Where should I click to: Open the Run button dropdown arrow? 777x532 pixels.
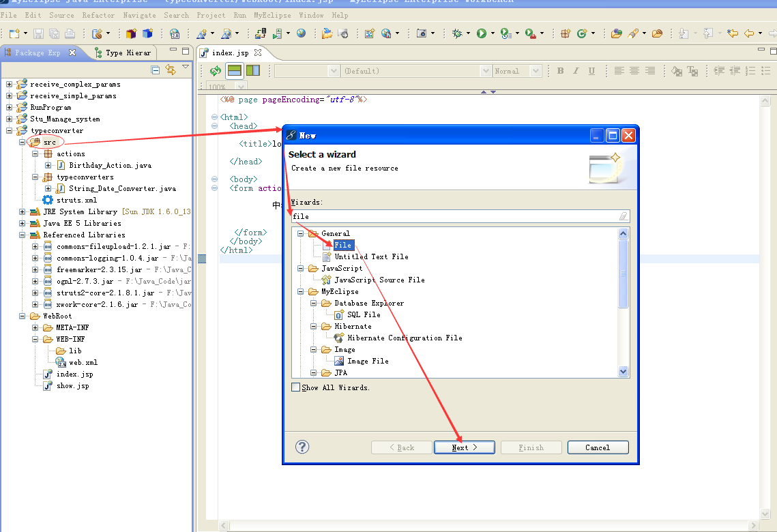click(x=493, y=33)
